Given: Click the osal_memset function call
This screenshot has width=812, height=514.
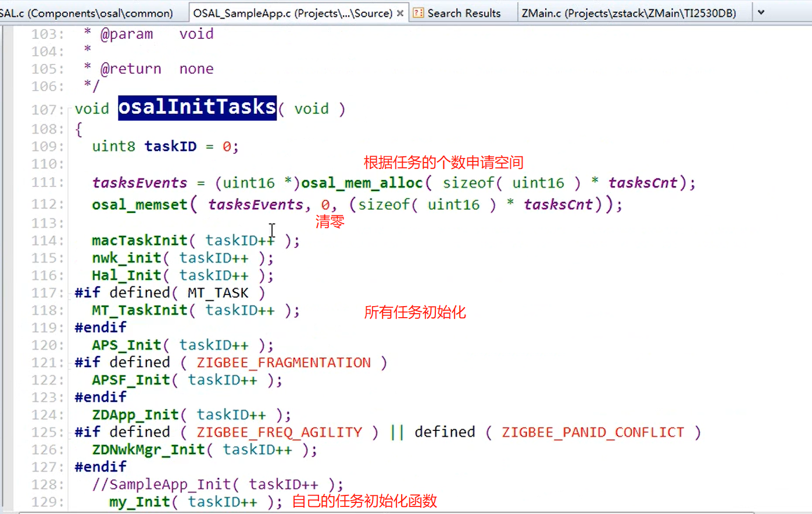Looking at the screenshot, I should click(x=139, y=204).
